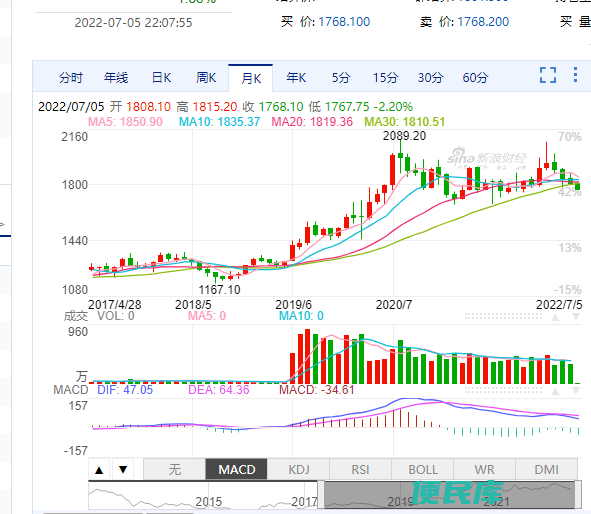
Task: Switch to the 5分 tab
Action: 341,78
